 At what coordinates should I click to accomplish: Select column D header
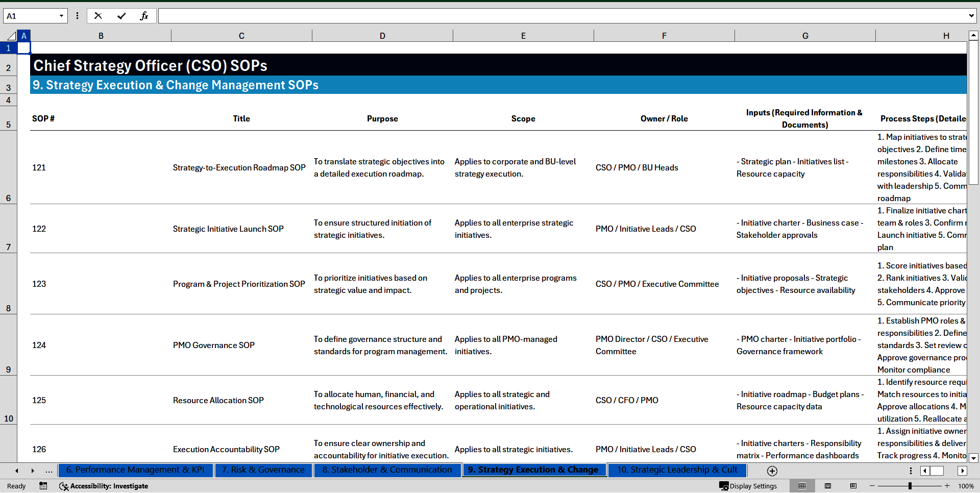click(382, 36)
